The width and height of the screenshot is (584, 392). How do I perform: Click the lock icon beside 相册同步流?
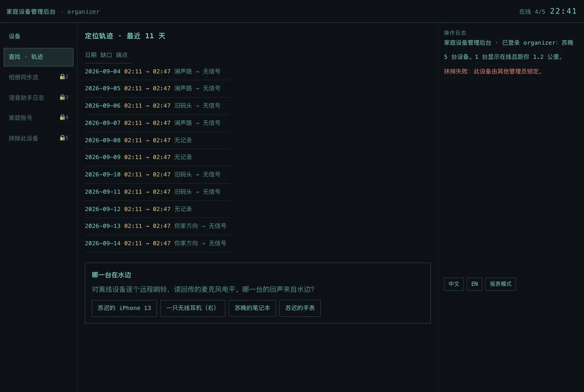62,77
